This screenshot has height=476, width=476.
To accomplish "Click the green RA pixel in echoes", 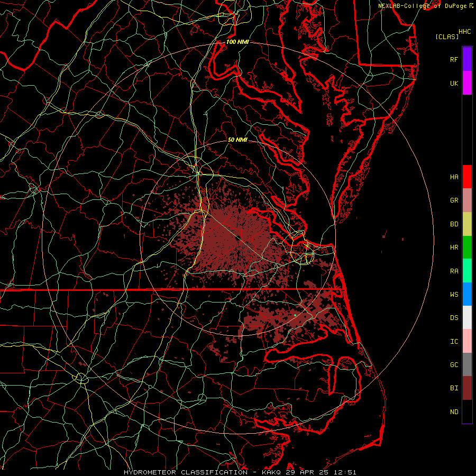I will tap(295, 315).
